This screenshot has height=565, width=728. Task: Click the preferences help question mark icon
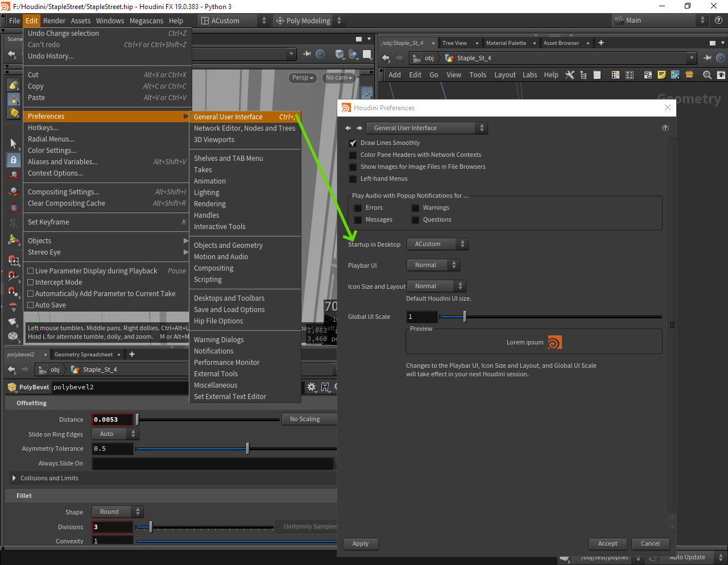point(665,128)
